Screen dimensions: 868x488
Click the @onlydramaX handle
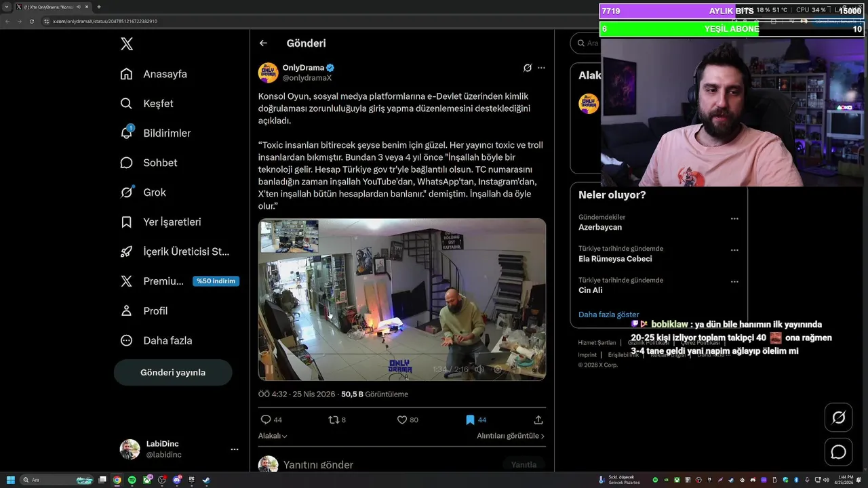[x=307, y=78]
